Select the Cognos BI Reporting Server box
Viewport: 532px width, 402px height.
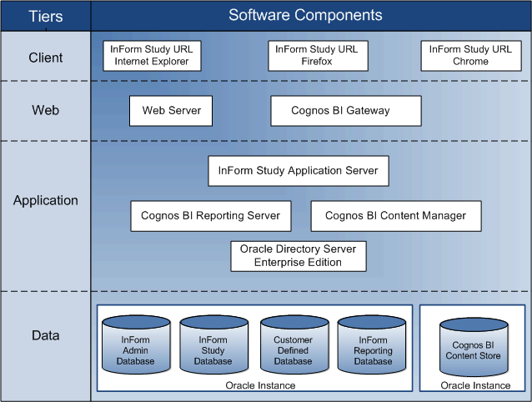click(x=211, y=216)
